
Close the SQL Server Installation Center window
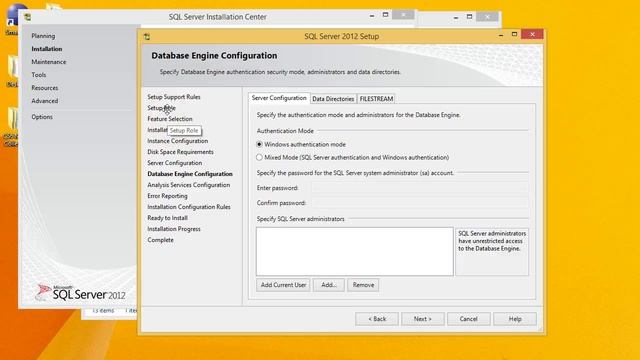point(403,15)
